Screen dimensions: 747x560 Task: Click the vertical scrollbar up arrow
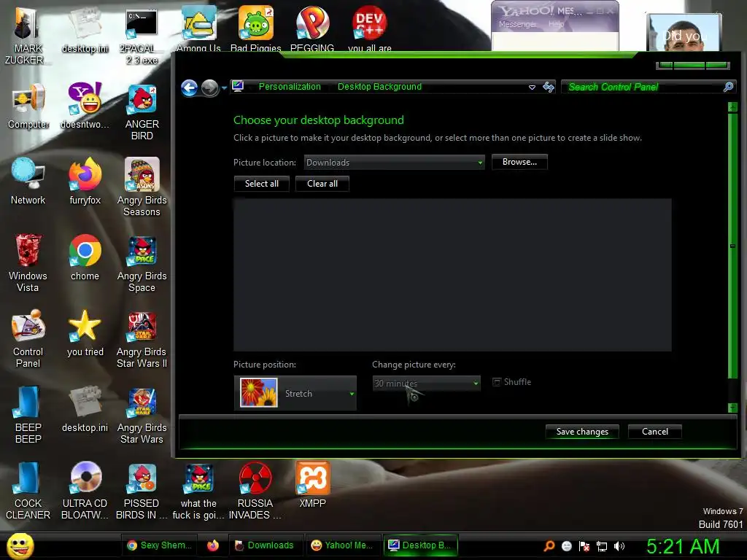click(x=732, y=107)
